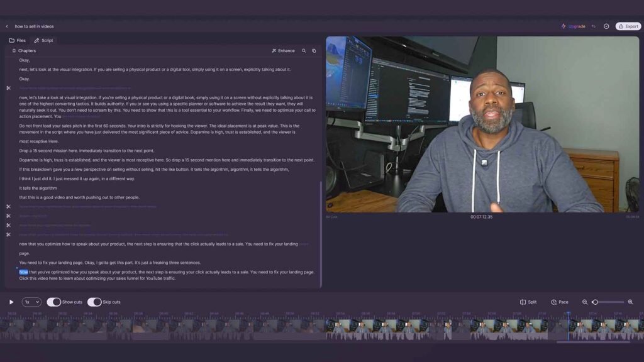Switch to the Script tab
The height and width of the screenshot is (362, 644).
coord(43,40)
